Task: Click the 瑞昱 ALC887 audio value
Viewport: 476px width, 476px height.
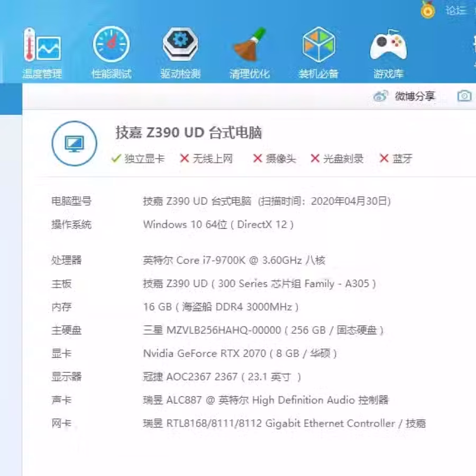Action: tap(266, 400)
